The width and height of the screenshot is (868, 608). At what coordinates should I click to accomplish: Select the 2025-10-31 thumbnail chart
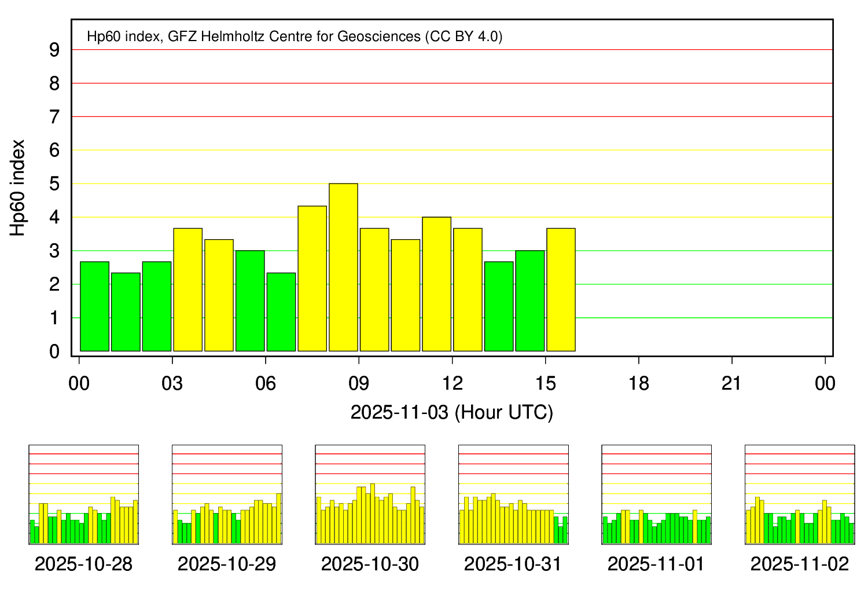(x=513, y=495)
